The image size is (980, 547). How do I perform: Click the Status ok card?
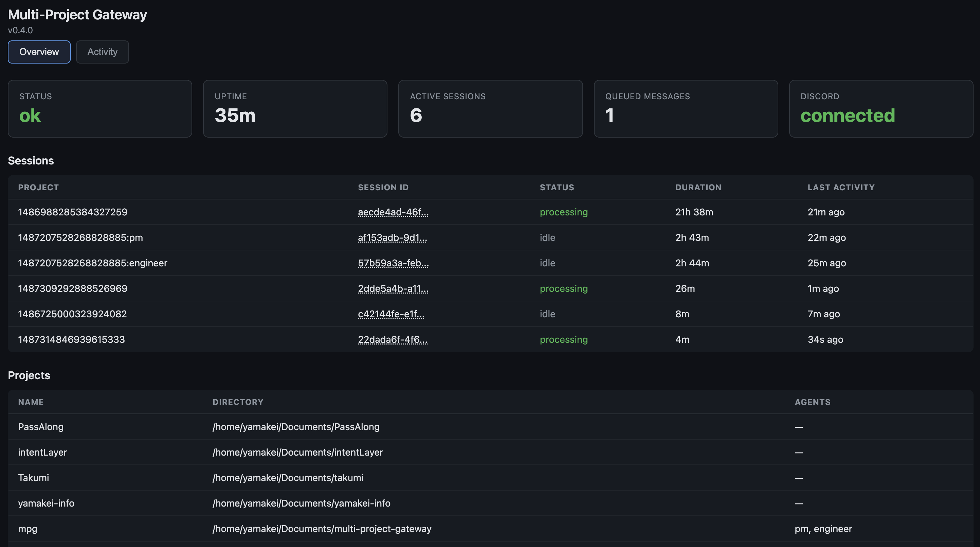(x=100, y=108)
